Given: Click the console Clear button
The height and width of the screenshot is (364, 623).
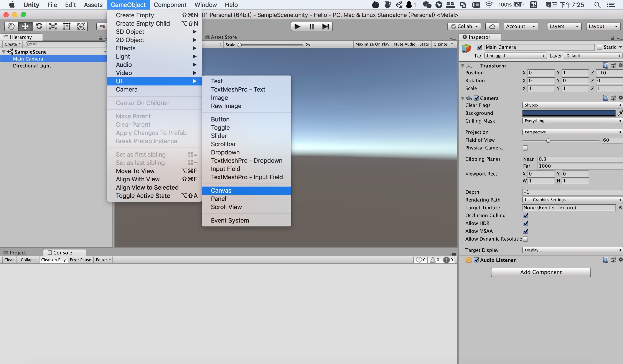Looking at the screenshot, I should [9, 260].
